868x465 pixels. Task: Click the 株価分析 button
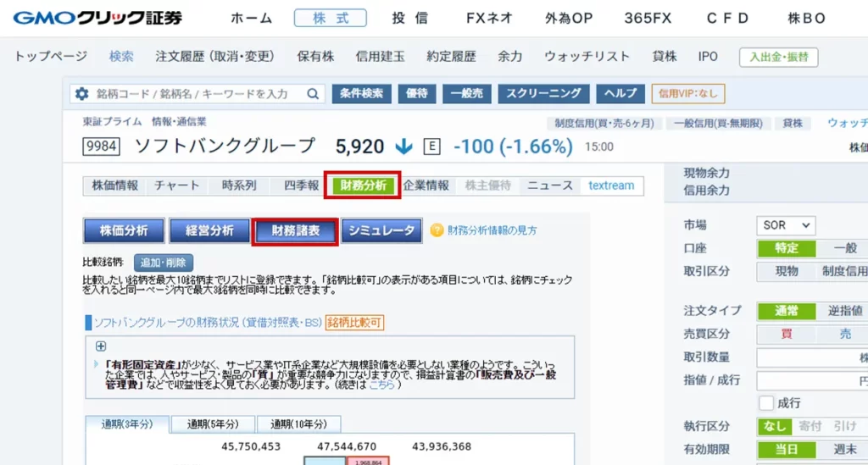click(124, 230)
